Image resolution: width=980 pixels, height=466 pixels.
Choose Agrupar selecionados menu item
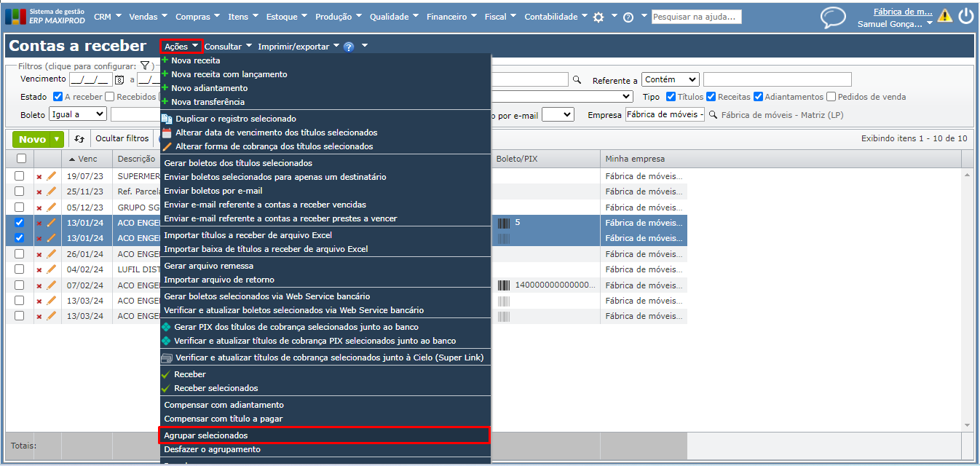(325, 435)
